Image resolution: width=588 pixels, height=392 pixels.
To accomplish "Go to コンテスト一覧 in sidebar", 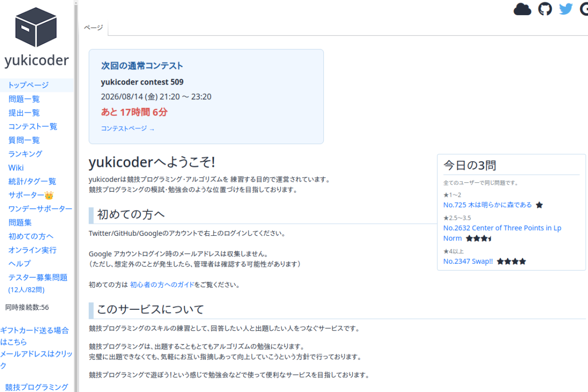I will pyautogui.click(x=33, y=126).
